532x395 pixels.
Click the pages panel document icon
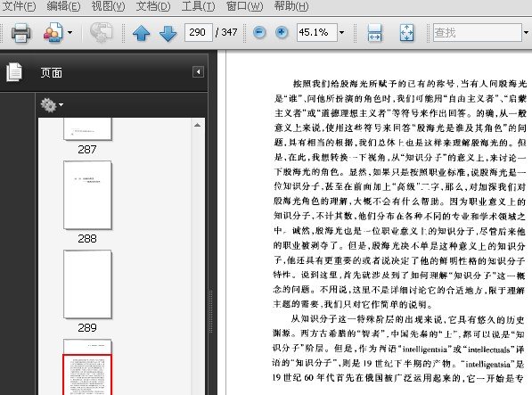tap(14, 72)
